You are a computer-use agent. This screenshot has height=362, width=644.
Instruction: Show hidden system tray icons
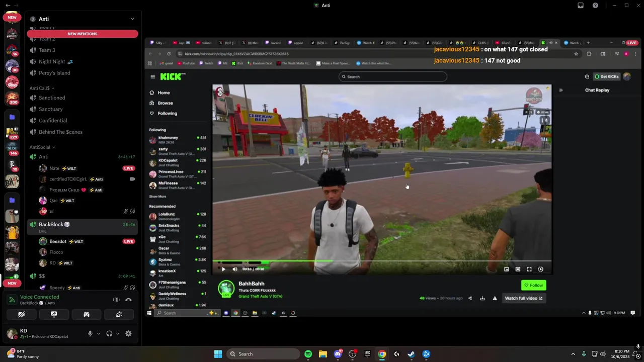[x=573, y=354]
